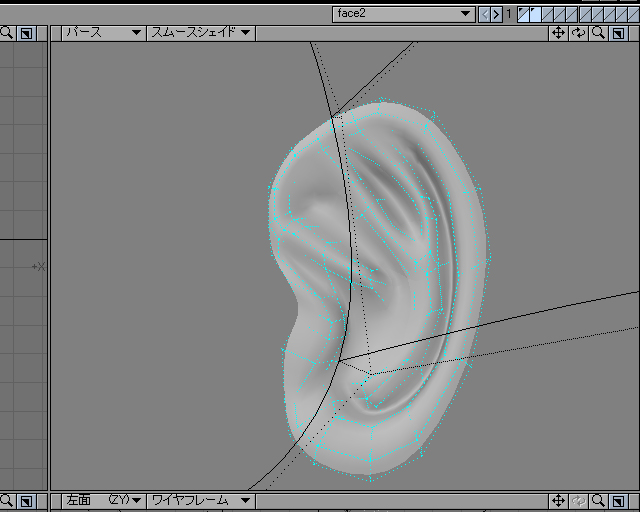
Task: Go to next layer bank
Action: pos(497,14)
